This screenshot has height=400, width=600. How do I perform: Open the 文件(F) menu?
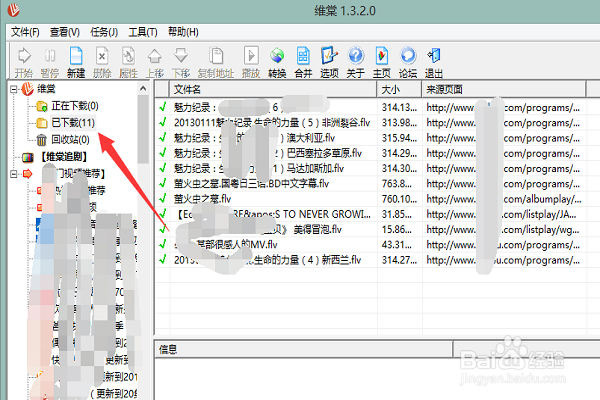click(x=25, y=32)
